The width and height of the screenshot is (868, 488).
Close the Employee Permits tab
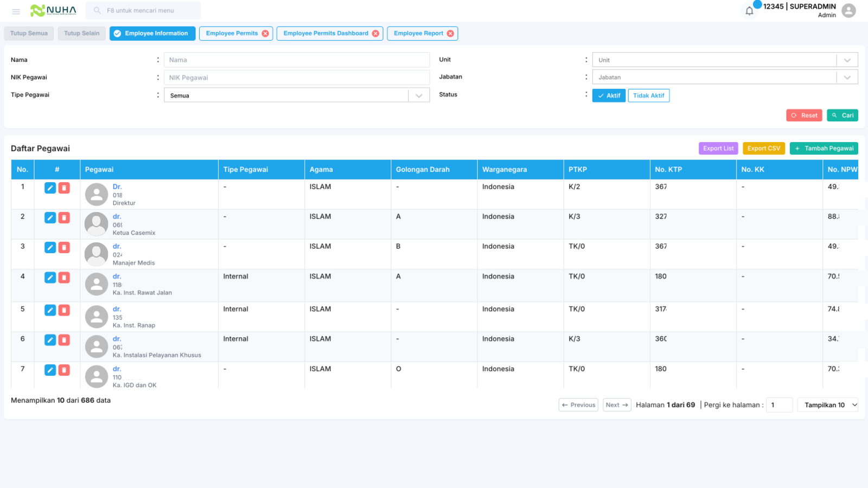tap(265, 34)
